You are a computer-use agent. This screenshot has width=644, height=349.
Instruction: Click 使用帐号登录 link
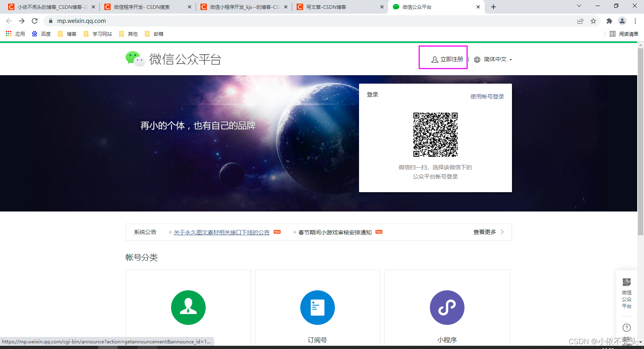[x=487, y=96]
